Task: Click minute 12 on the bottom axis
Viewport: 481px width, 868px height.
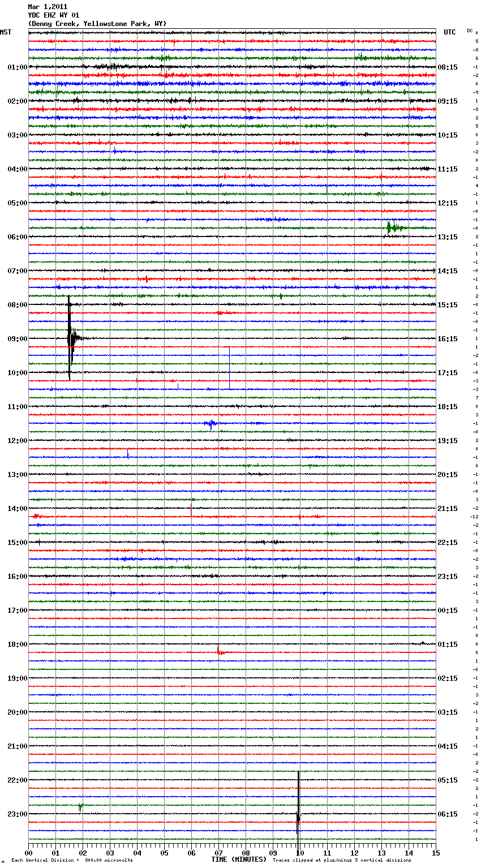Action: click(x=354, y=853)
